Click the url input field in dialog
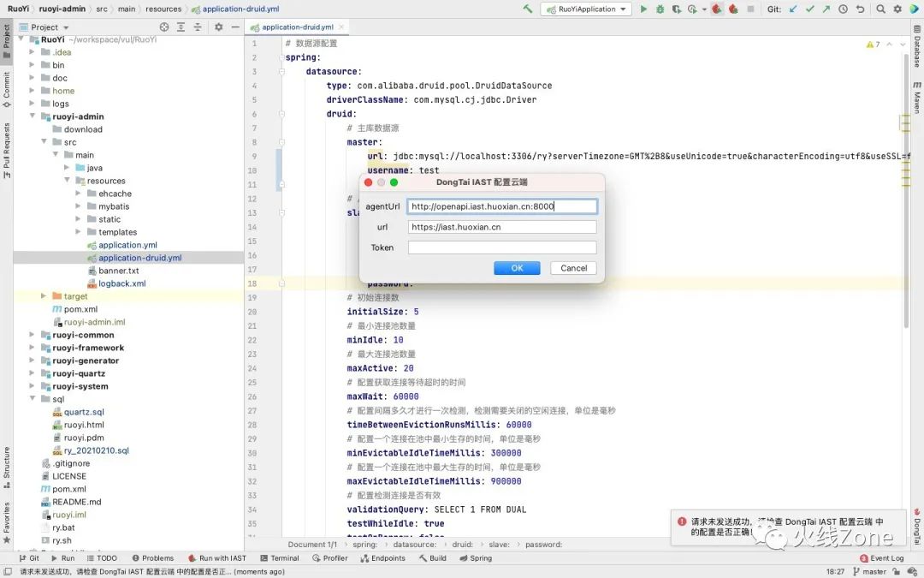The height and width of the screenshot is (578, 924). (x=502, y=227)
